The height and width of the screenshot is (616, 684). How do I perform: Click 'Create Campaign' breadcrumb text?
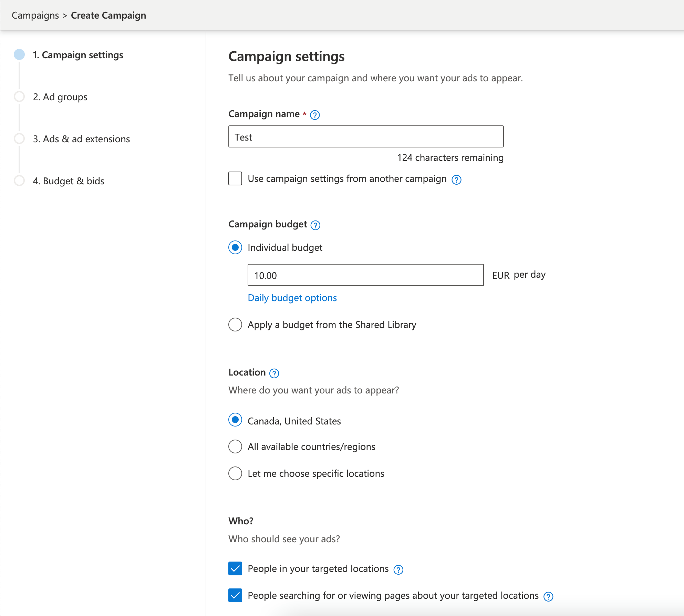108,15
